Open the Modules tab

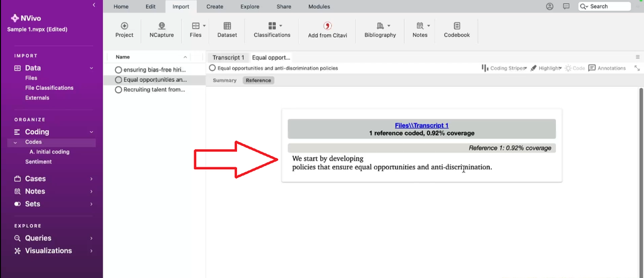[x=319, y=6]
